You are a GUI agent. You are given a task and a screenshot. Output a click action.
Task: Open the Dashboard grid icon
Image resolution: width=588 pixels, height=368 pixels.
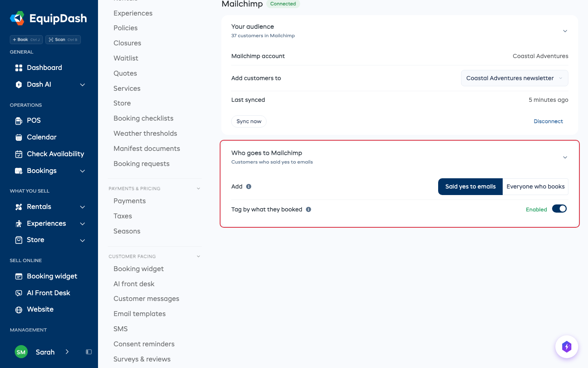pyautogui.click(x=19, y=68)
